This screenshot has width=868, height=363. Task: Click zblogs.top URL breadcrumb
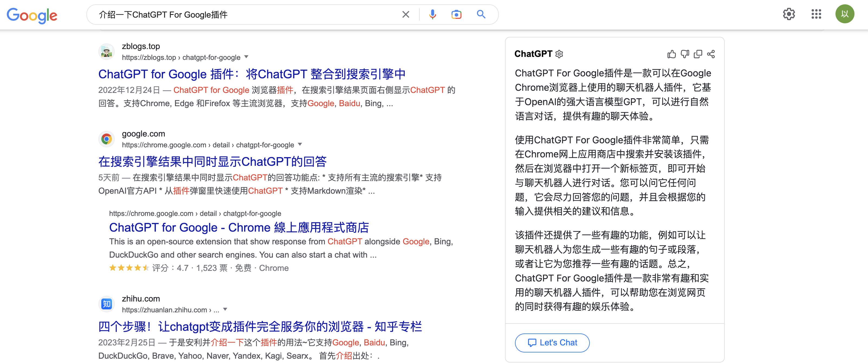[x=181, y=58]
